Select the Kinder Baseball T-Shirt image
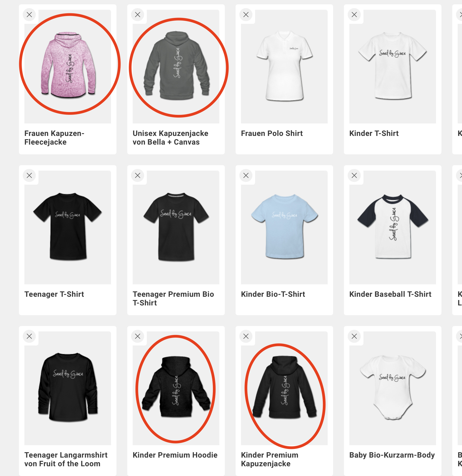The image size is (462, 476). click(x=393, y=227)
